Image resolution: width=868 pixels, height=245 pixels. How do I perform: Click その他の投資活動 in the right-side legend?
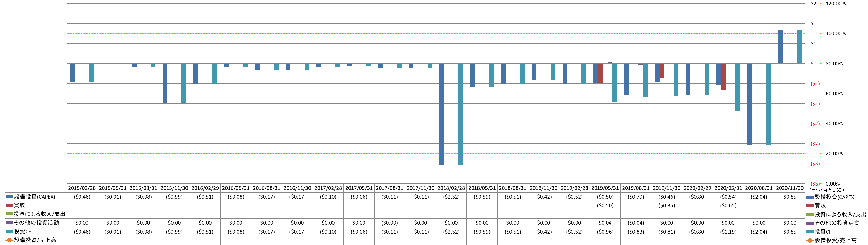pyautogui.click(x=837, y=223)
